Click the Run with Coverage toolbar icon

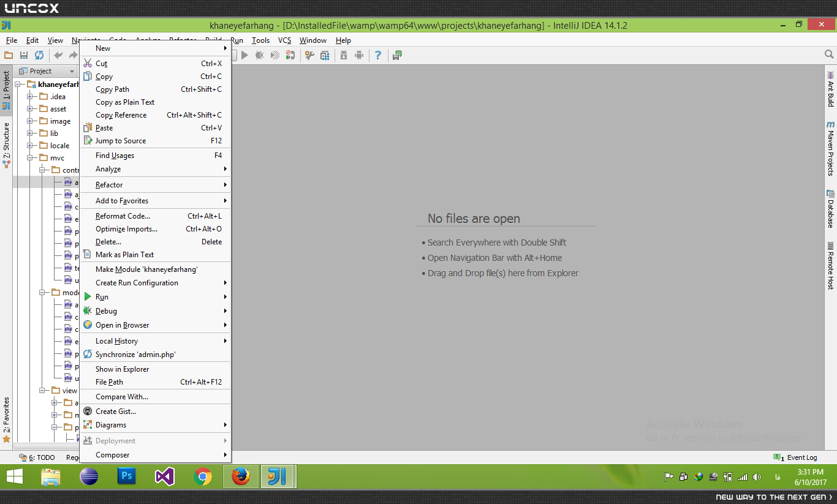pos(275,55)
